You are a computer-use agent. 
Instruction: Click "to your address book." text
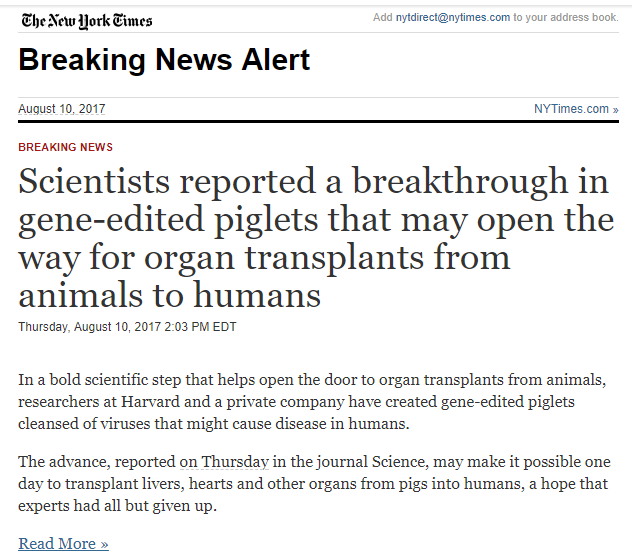566,17
